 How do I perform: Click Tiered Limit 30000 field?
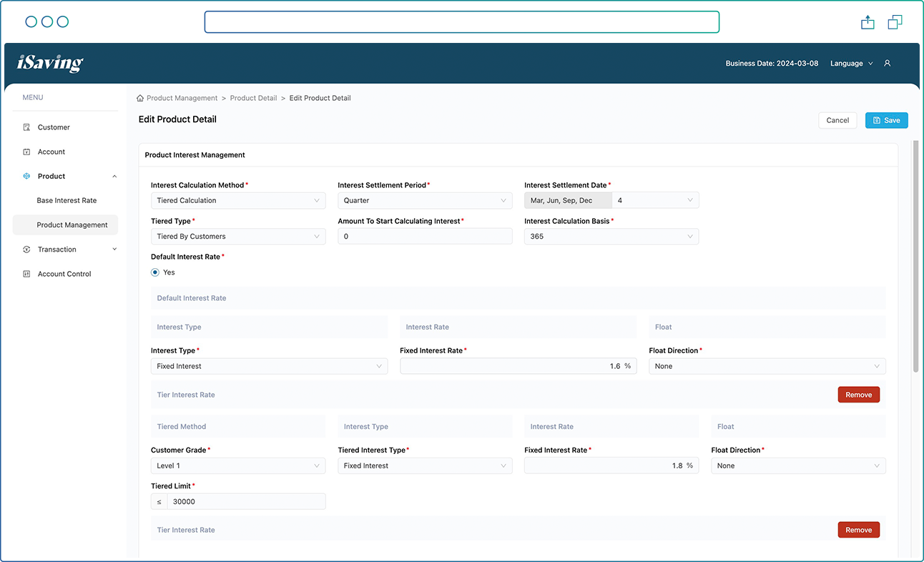[246, 501]
